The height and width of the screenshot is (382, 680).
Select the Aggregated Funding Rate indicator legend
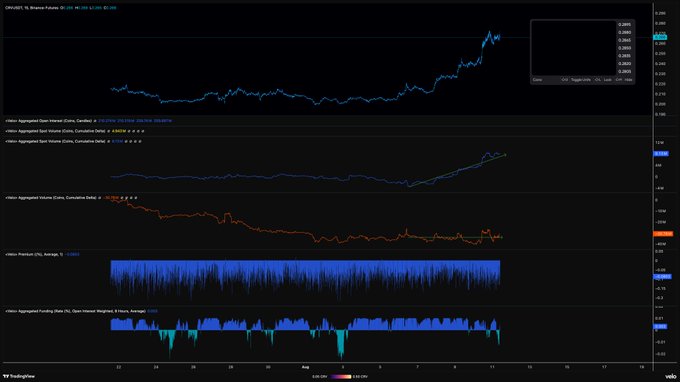[75, 311]
